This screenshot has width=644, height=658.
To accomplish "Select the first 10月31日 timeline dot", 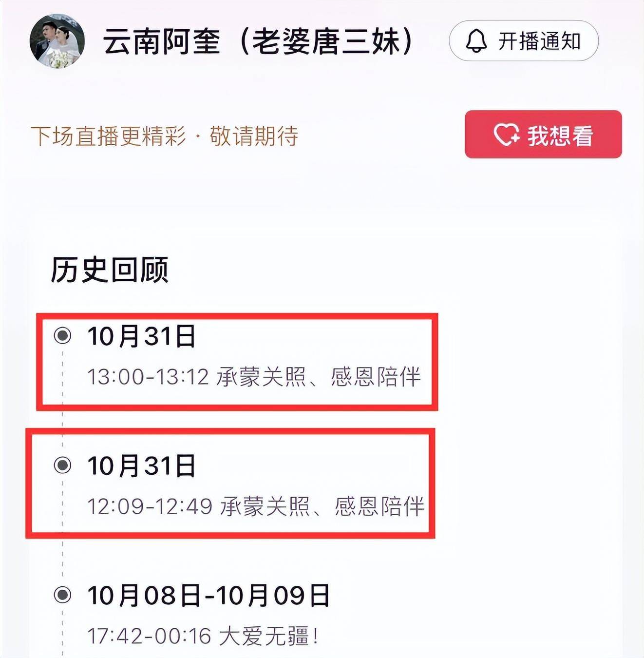I will tap(62, 335).
